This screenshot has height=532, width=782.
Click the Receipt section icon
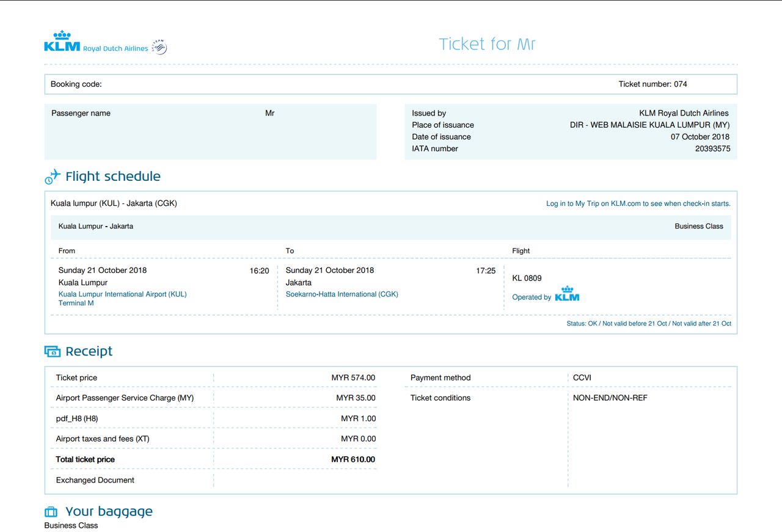[51, 351]
